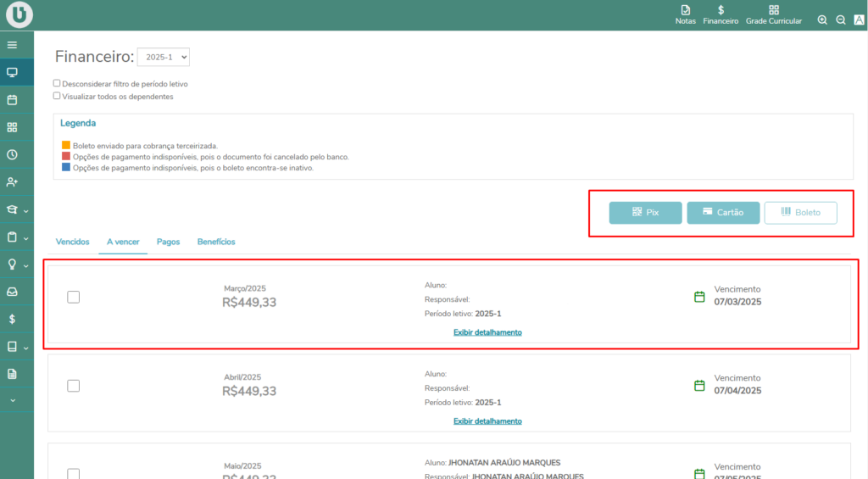868x479 pixels.
Task: Click the add-user icon in sidebar
Action: point(12,182)
